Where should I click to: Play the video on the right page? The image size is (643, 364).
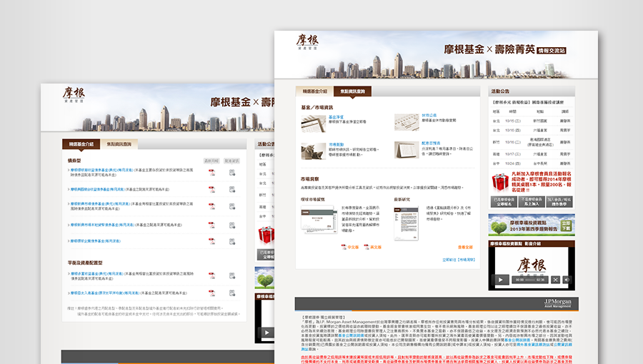coord(500,280)
